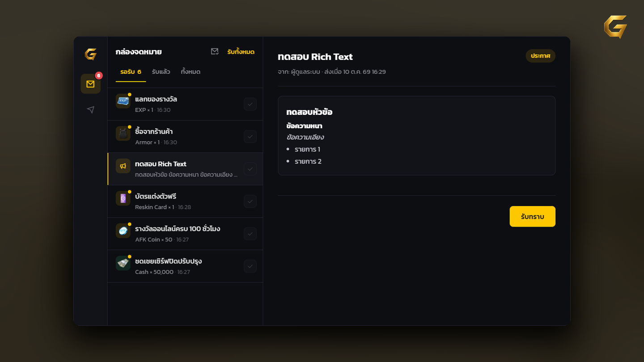
Task: Click the กล่องจดหมาย panel heading
Action: tap(139, 52)
